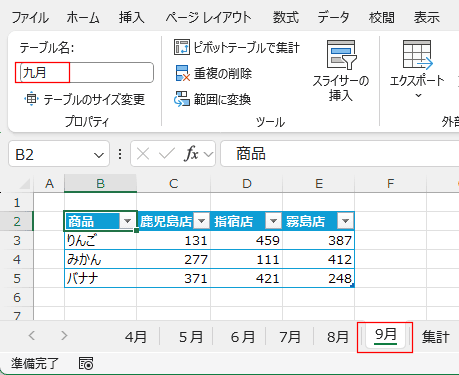Switch to the 4月 sheet tab
Viewport: 459px width, 375px height.
tap(136, 337)
